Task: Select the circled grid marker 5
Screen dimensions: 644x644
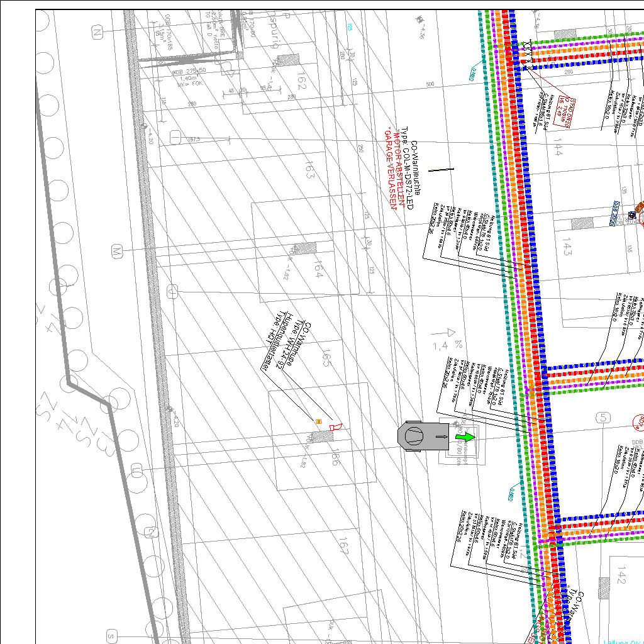Action: click(603, 418)
